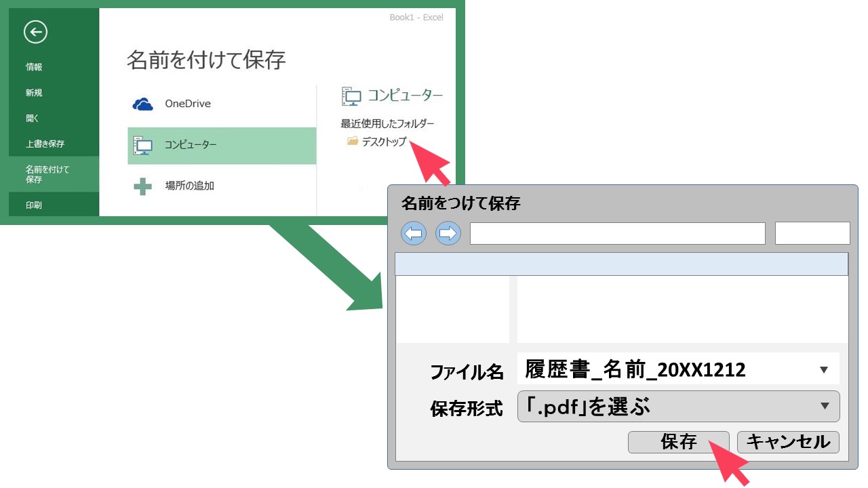The image size is (868, 488).
Task: Click the デスクトップ folder icon
Action: tap(353, 141)
